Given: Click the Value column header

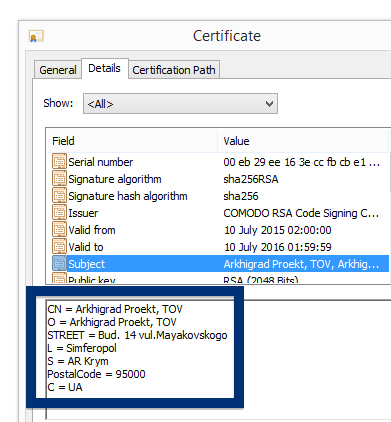Looking at the screenshot, I should [304, 141].
